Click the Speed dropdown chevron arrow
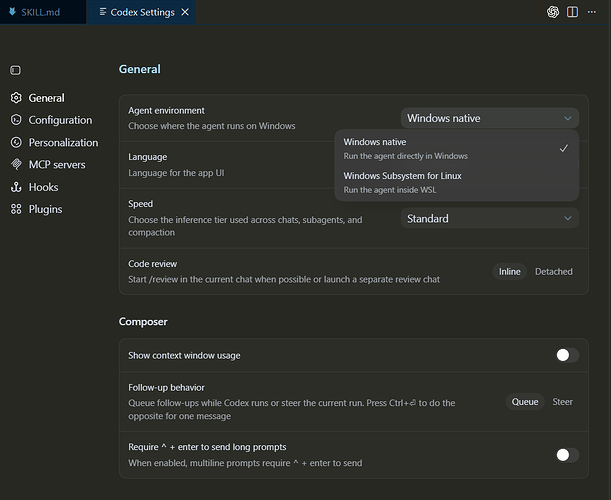The width and height of the screenshot is (611, 500). point(568,219)
